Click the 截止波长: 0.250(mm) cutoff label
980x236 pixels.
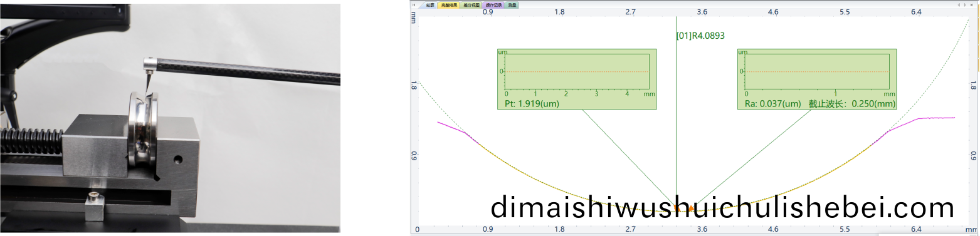pyautogui.click(x=851, y=103)
